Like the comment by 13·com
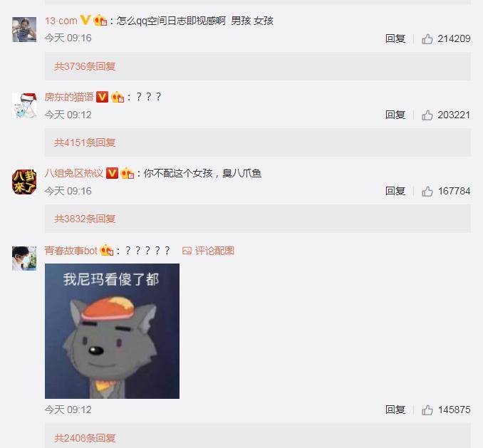483x448 pixels. pyautogui.click(x=427, y=38)
